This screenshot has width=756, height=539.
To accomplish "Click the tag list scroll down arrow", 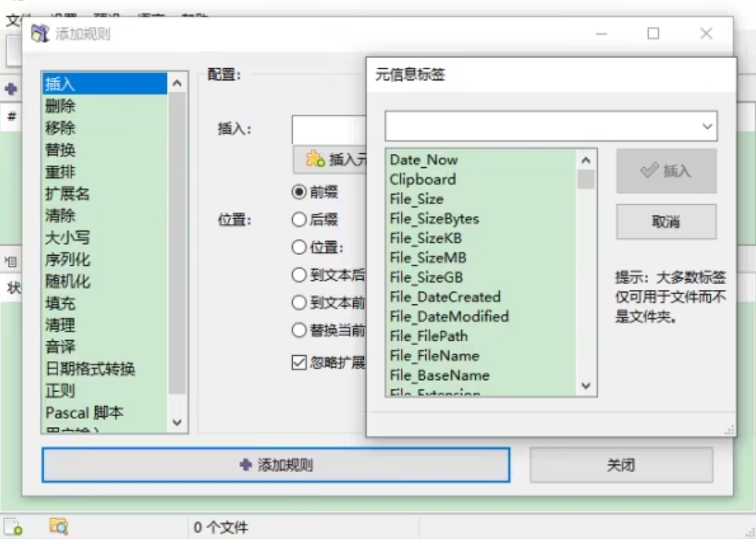I will 586,386.
